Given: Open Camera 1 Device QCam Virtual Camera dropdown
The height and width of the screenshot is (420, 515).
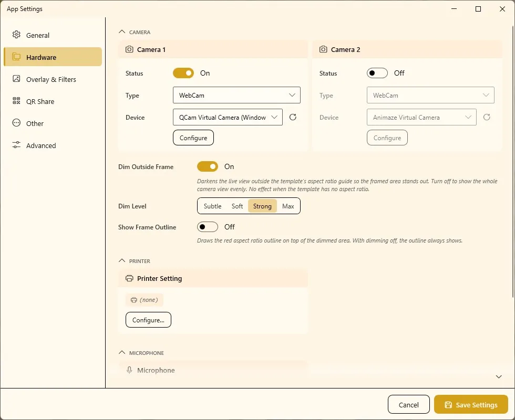Looking at the screenshot, I should (x=228, y=117).
